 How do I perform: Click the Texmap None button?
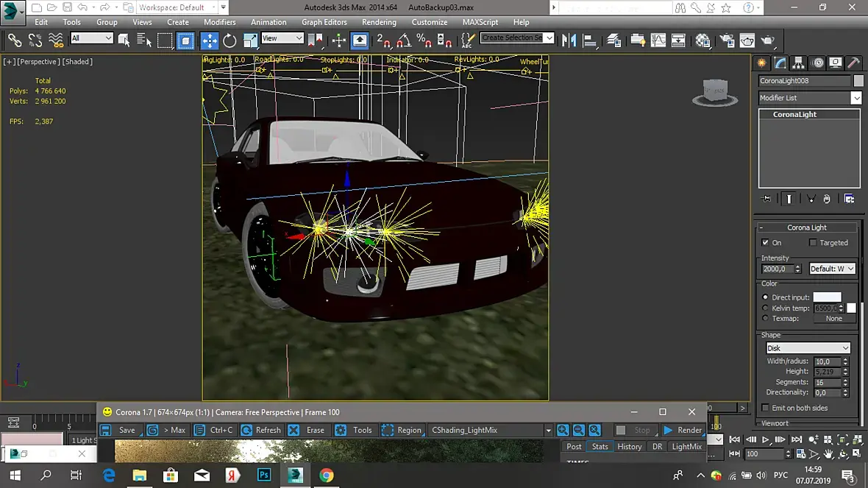(833, 319)
